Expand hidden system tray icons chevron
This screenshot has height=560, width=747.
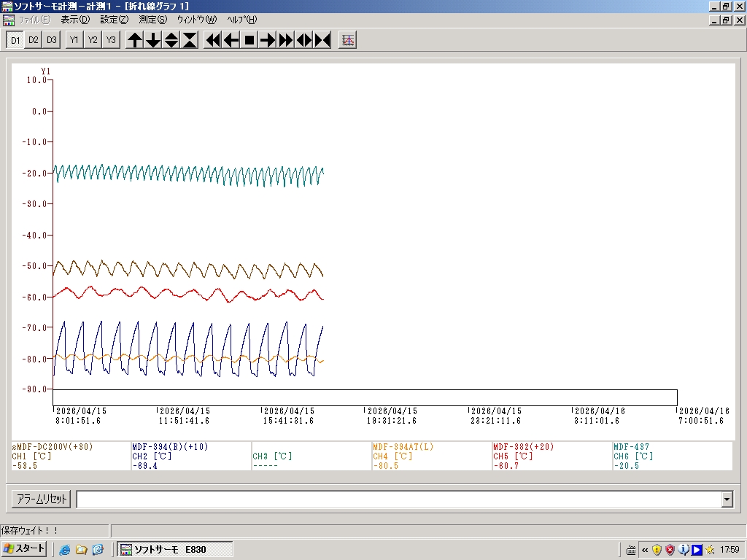[645, 550]
